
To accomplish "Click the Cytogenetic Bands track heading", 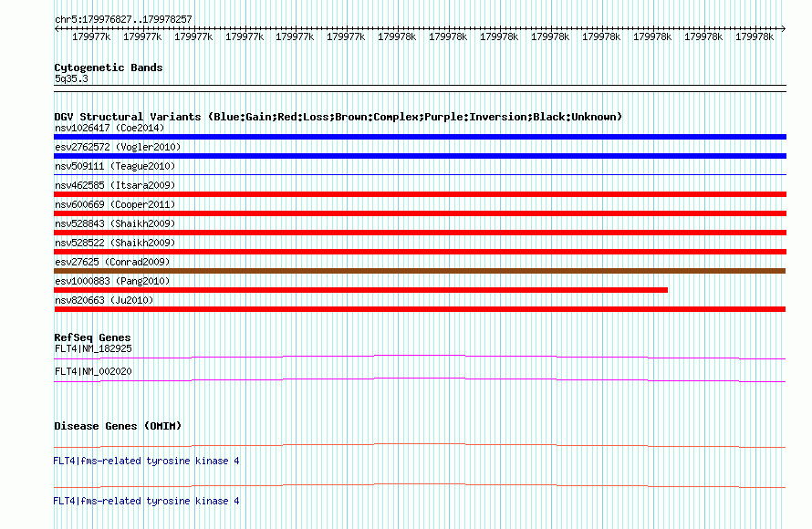I will [109, 67].
